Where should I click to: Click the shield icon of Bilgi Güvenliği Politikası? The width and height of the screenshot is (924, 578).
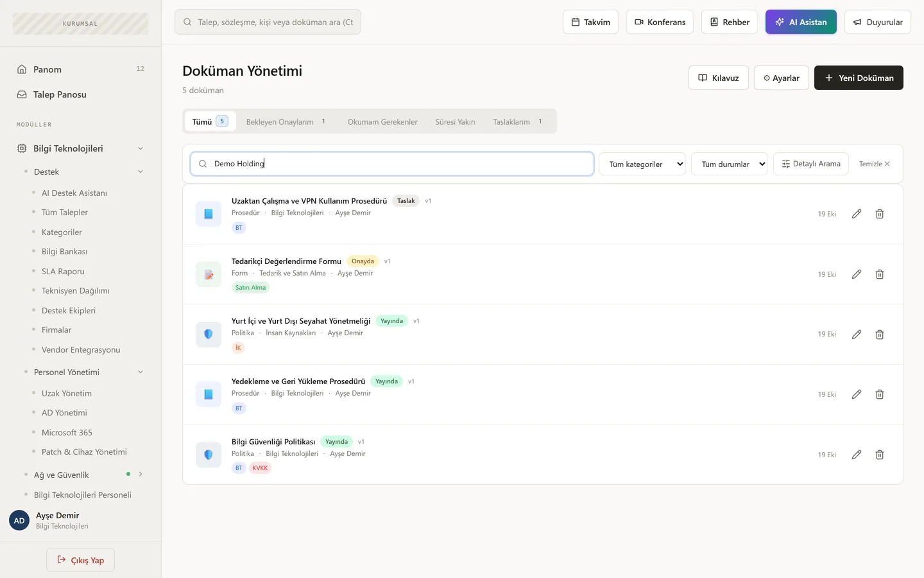(x=209, y=455)
